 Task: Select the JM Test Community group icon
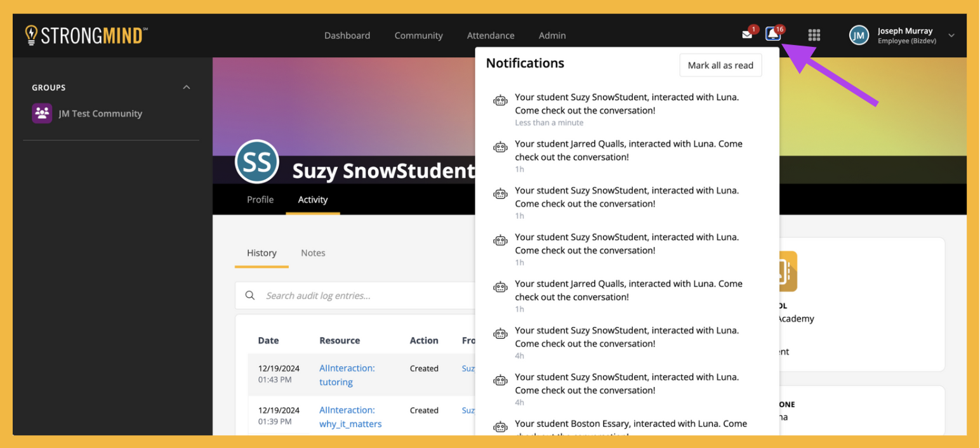tap(42, 114)
